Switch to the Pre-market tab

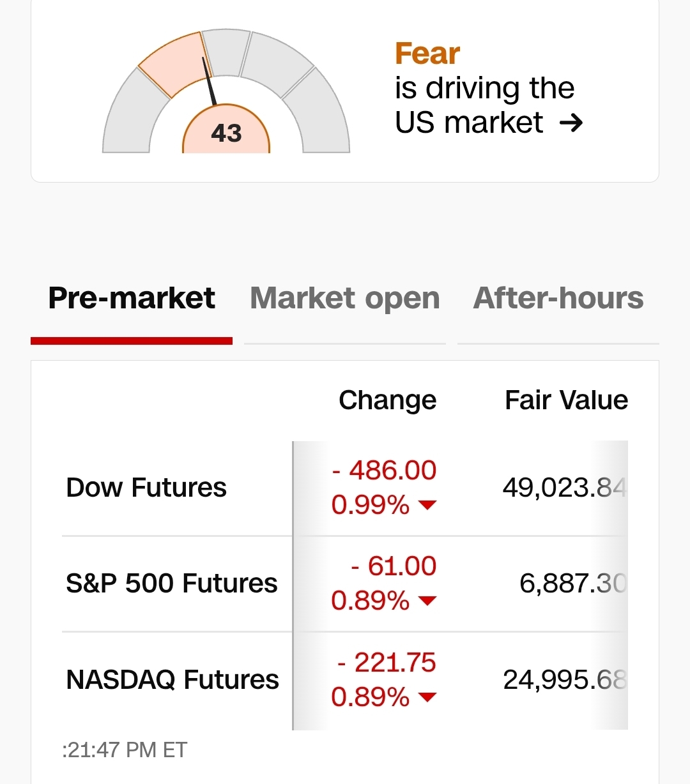pyautogui.click(x=132, y=298)
